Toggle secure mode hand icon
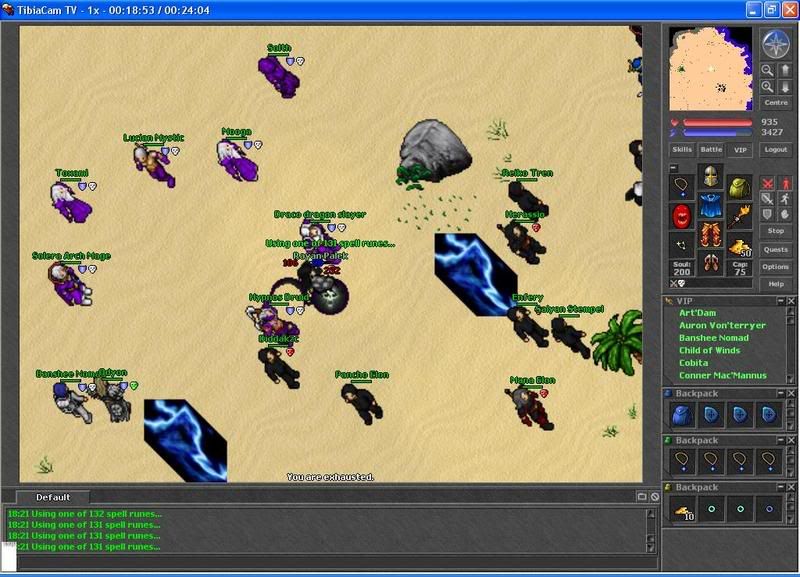 [x=785, y=214]
